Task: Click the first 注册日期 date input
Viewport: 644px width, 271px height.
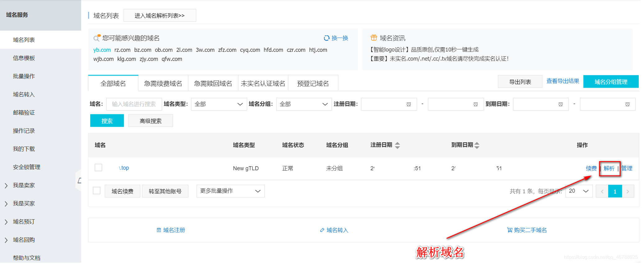Action: pos(389,104)
